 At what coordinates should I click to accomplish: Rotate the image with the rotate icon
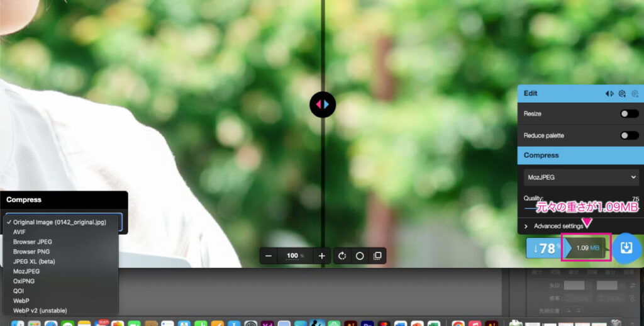[x=342, y=256]
